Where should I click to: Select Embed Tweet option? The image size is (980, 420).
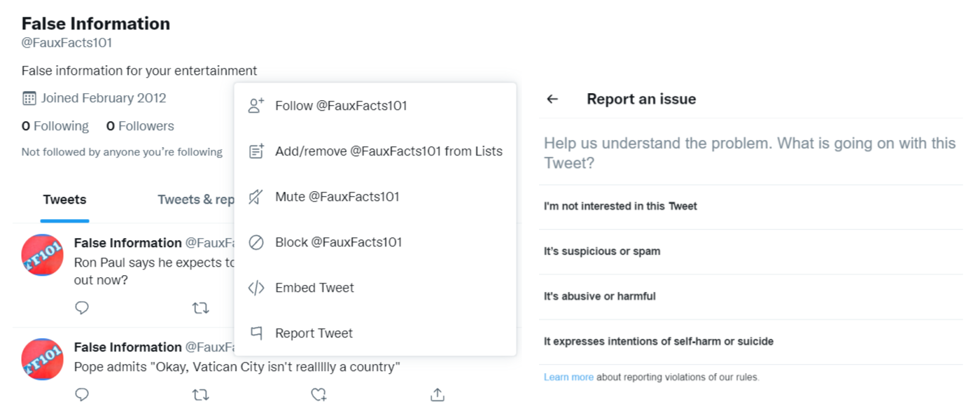[x=314, y=288]
